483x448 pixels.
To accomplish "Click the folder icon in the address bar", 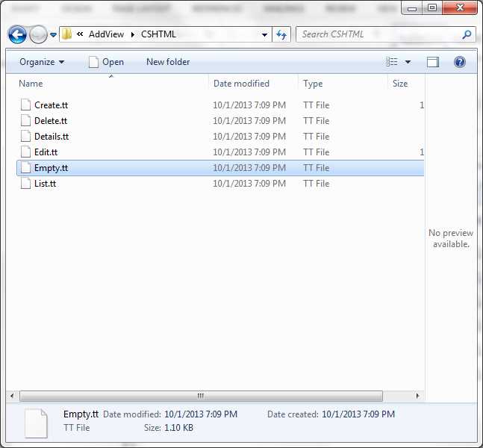I will (66, 34).
